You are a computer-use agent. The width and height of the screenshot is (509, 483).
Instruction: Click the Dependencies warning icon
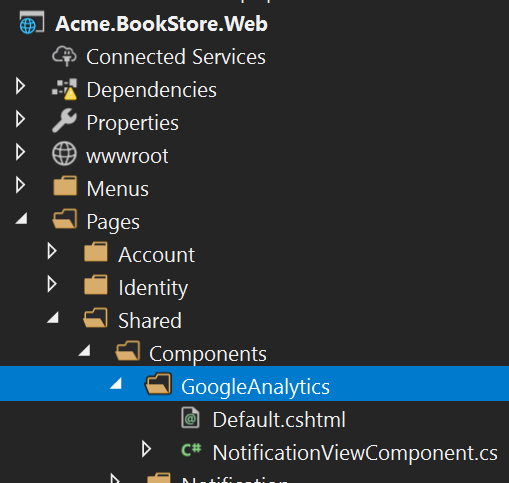(x=64, y=89)
